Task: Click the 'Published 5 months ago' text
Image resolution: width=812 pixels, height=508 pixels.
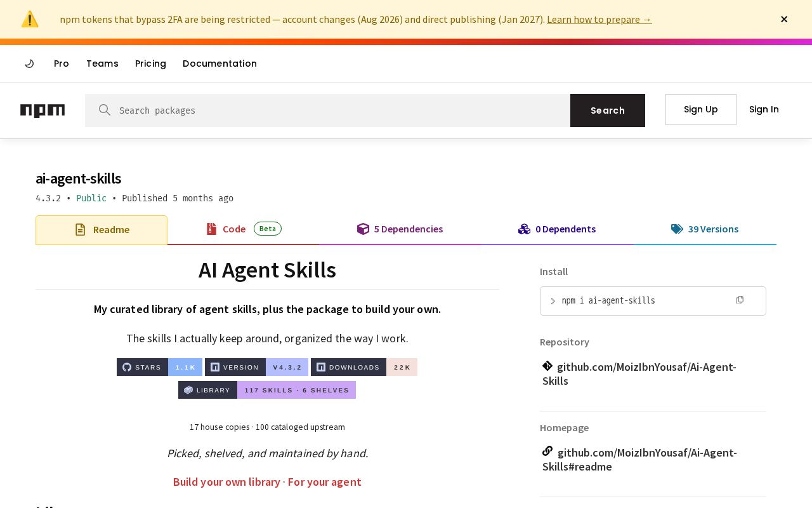Action: [x=178, y=198]
